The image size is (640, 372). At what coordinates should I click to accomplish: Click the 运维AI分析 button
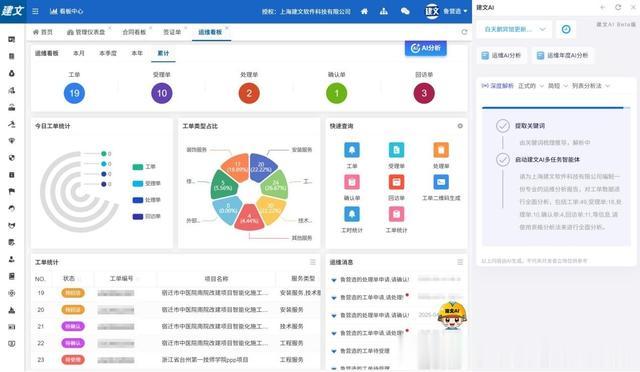[x=502, y=56]
